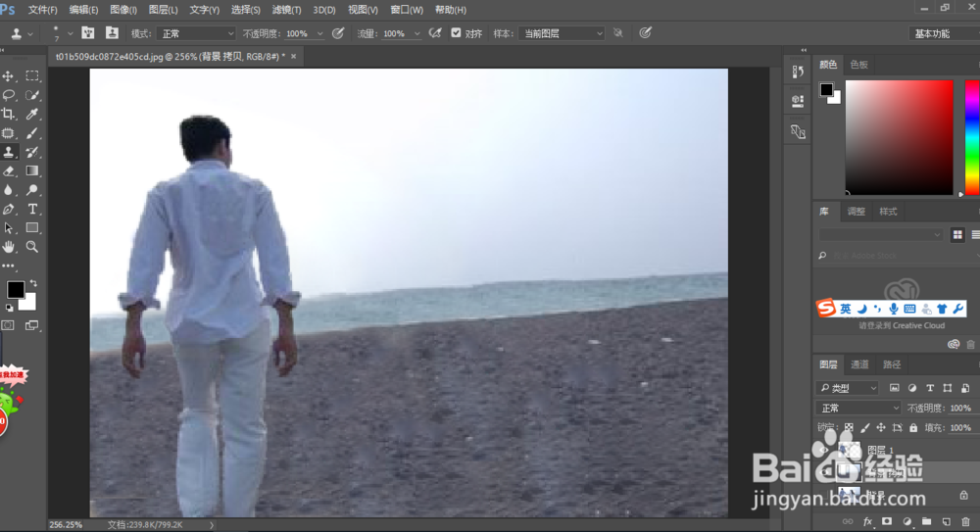The width and height of the screenshot is (980, 532).
Task: Open the Clone Source panel toggle
Action: 112,33
